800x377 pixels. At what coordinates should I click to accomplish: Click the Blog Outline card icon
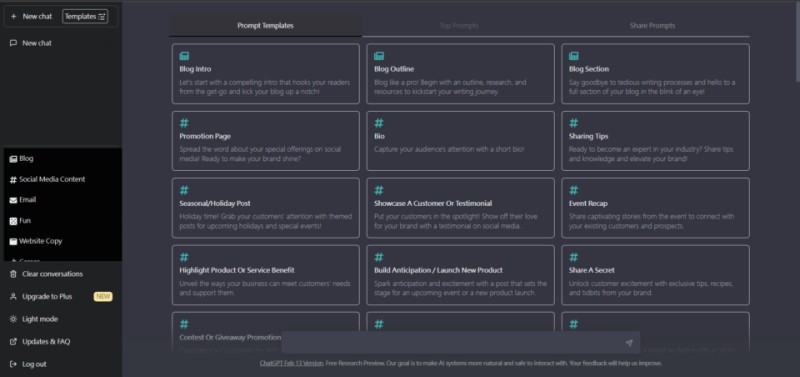coord(379,56)
